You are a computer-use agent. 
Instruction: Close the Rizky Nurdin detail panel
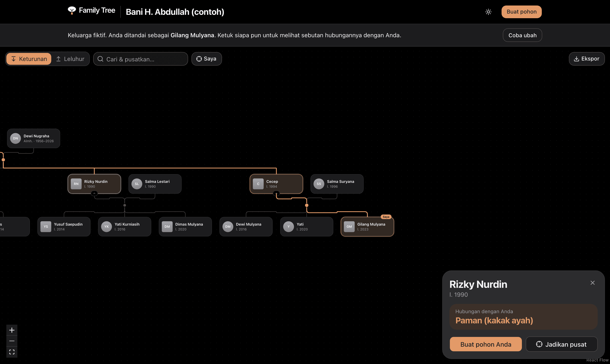click(592, 283)
